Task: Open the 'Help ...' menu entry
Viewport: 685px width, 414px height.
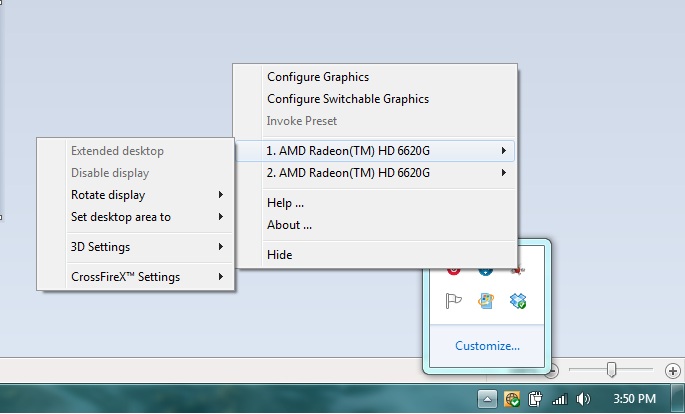Action: [285, 203]
